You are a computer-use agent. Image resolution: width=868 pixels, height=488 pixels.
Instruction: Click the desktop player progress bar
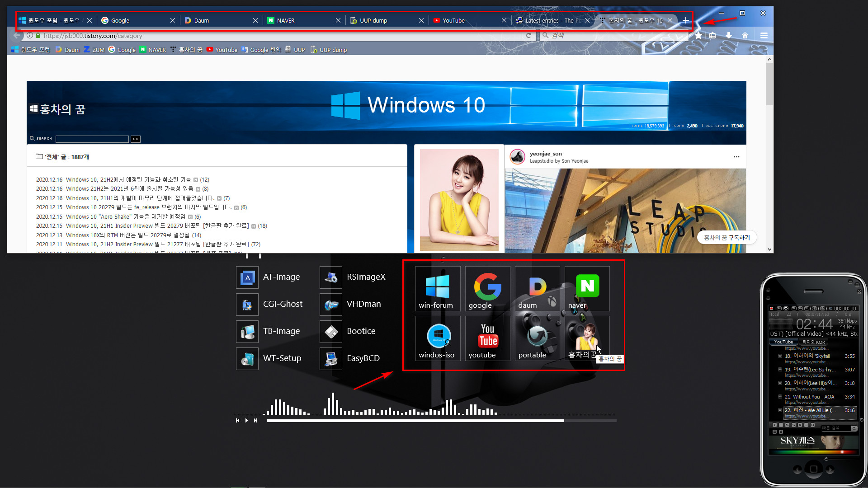click(x=442, y=421)
